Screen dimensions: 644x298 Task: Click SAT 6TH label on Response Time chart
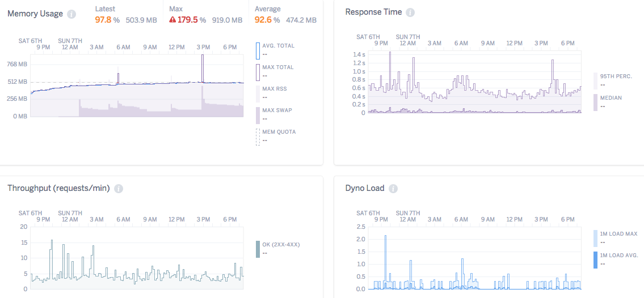coord(368,36)
